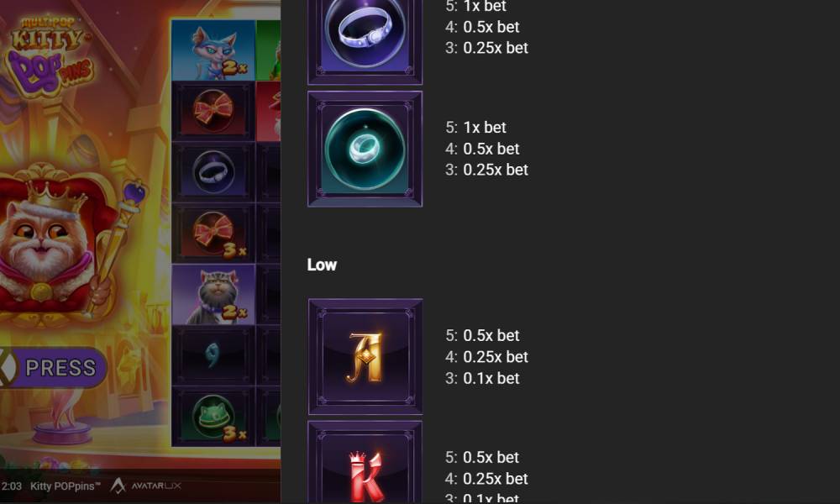Click the red bow 3x reel symbol

tap(213, 234)
